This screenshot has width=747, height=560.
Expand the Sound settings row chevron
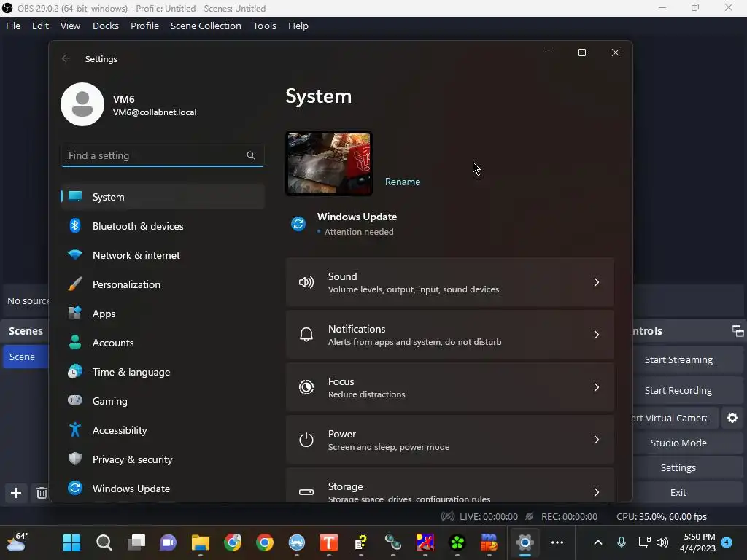pyautogui.click(x=597, y=282)
